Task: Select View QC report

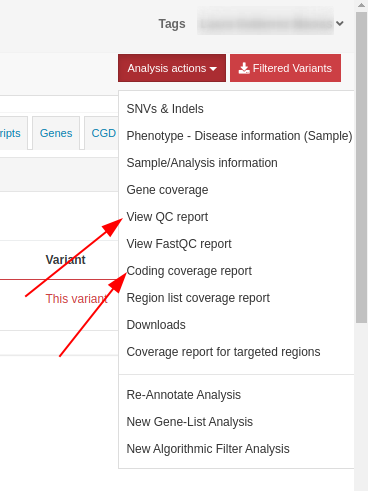Action: (x=167, y=217)
